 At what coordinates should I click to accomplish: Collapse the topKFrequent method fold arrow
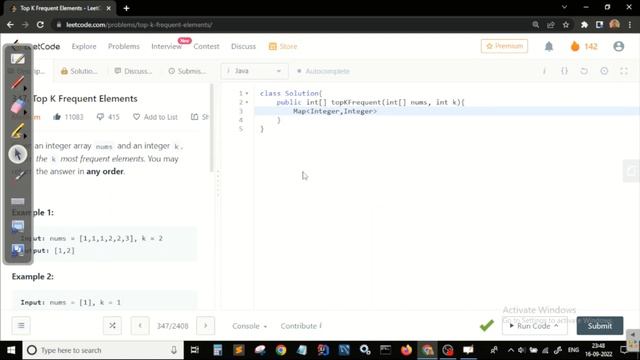[x=247, y=102]
